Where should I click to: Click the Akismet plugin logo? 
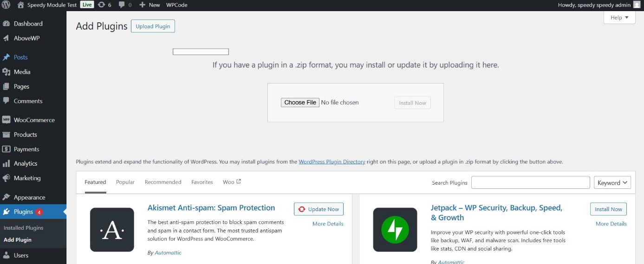112,230
